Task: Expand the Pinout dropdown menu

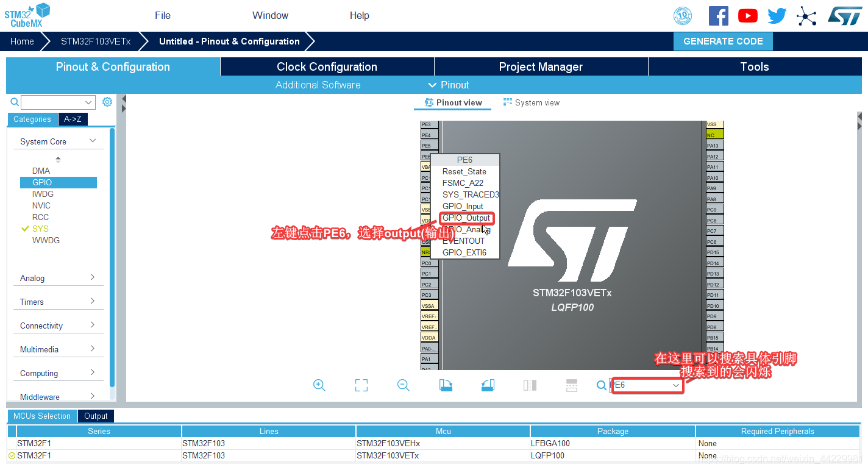Action: pos(449,85)
